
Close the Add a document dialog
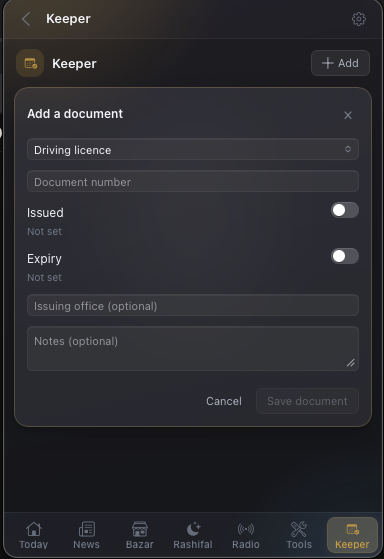pos(348,115)
